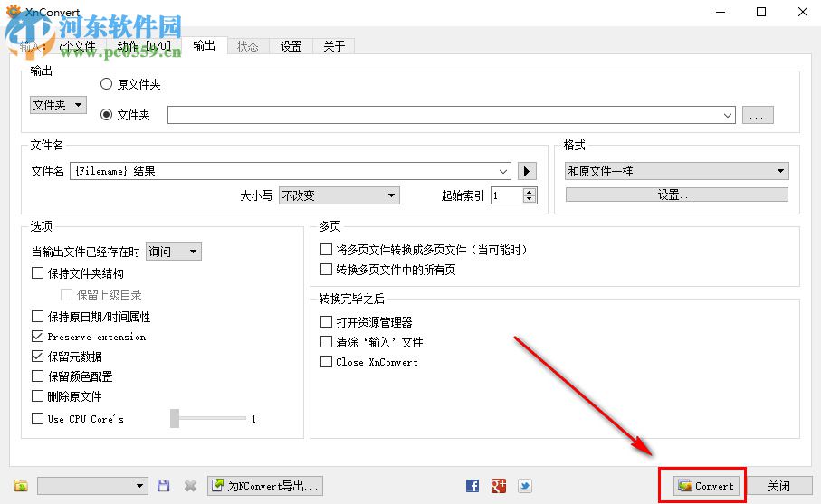Switch to the 动作 [0/0] tab
Image resolution: width=821 pixels, height=504 pixels.
[144, 46]
